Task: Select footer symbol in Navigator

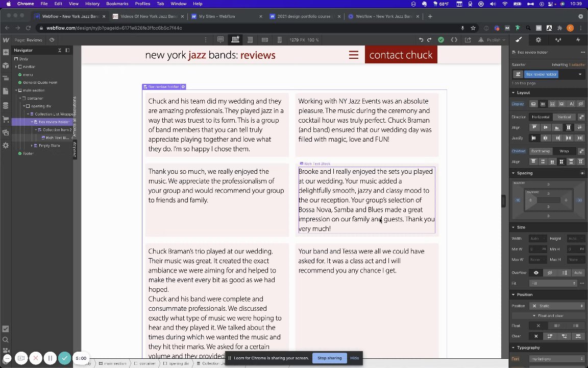Action: [x=28, y=153]
